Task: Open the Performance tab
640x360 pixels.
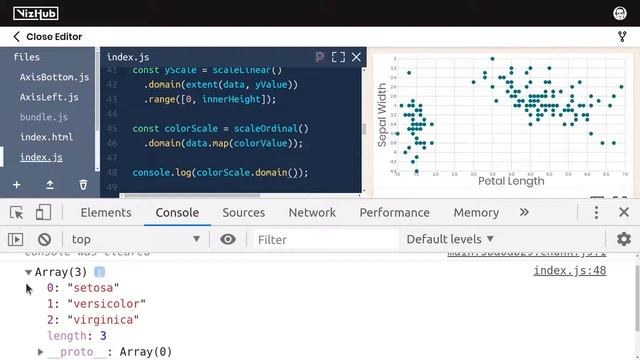Action: (x=394, y=213)
